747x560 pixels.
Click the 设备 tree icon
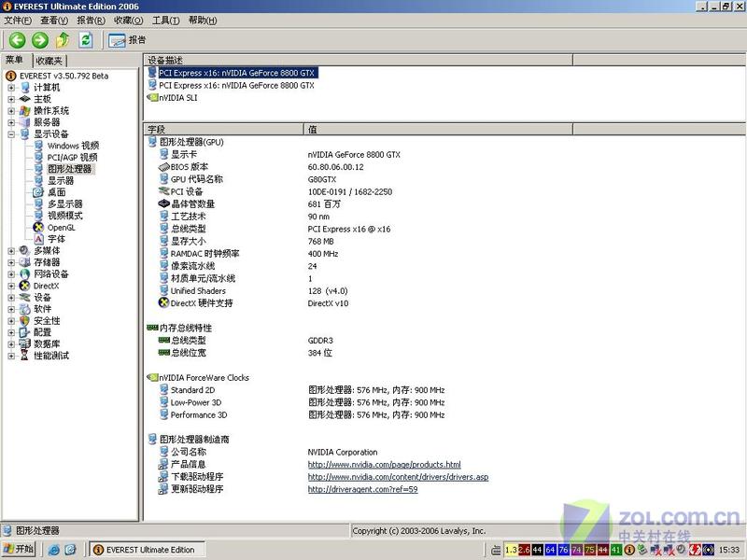(25, 298)
